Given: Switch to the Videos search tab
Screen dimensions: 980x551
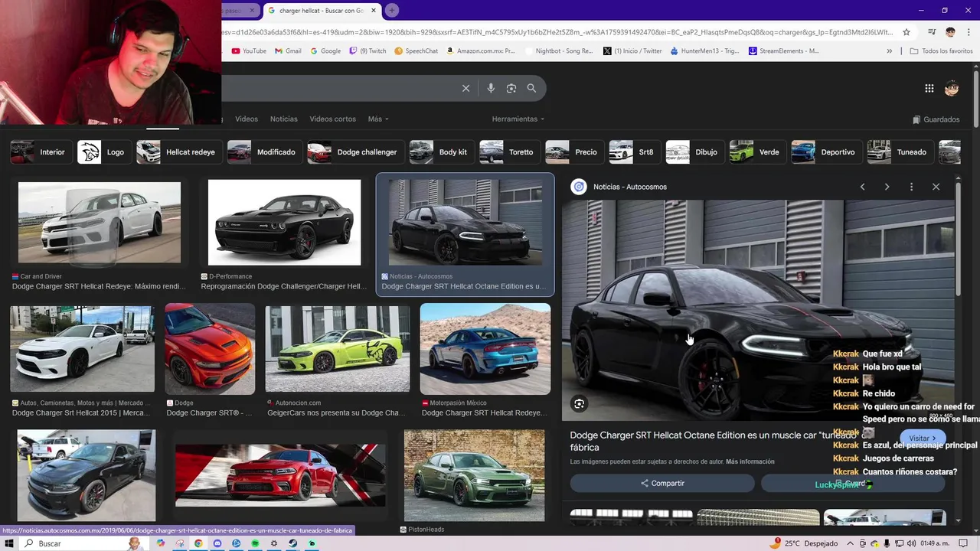Looking at the screenshot, I should tap(247, 119).
